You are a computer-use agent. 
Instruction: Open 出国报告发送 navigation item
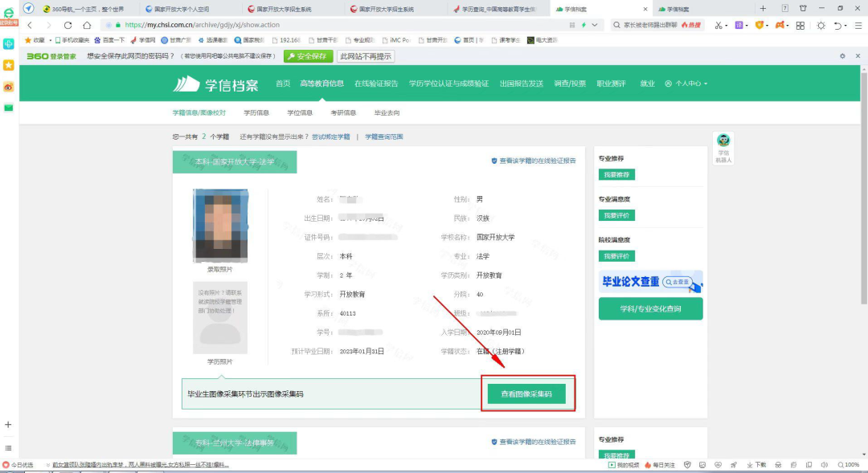coord(521,84)
